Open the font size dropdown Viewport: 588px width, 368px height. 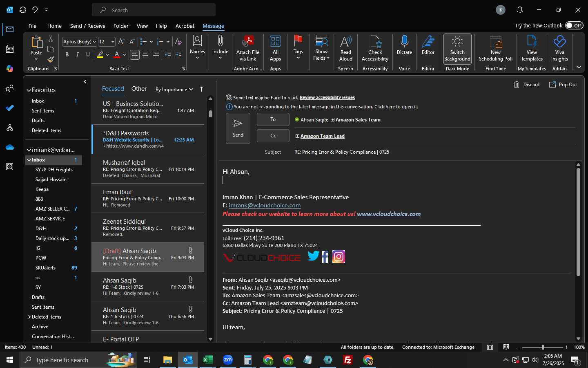click(x=113, y=41)
